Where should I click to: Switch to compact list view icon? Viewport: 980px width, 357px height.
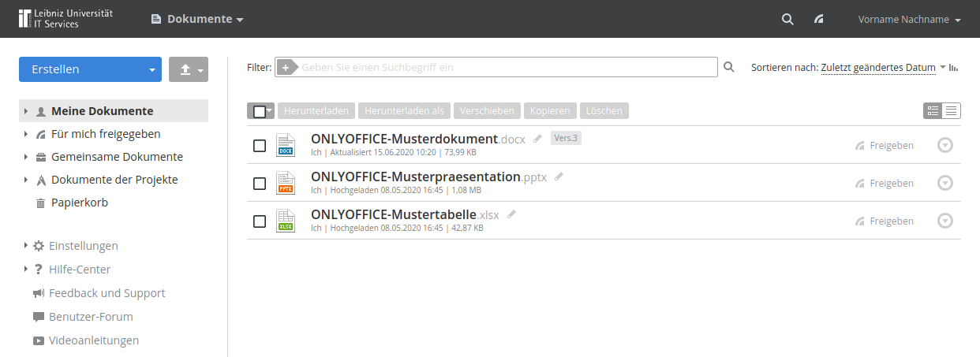click(952, 111)
